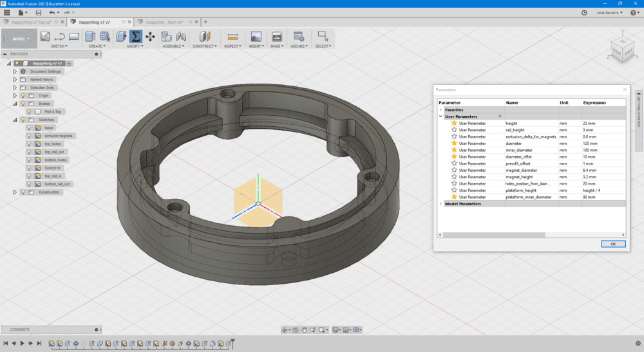Open Joris Navarro account menu
This screenshot has height=352, width=644.
609,13
